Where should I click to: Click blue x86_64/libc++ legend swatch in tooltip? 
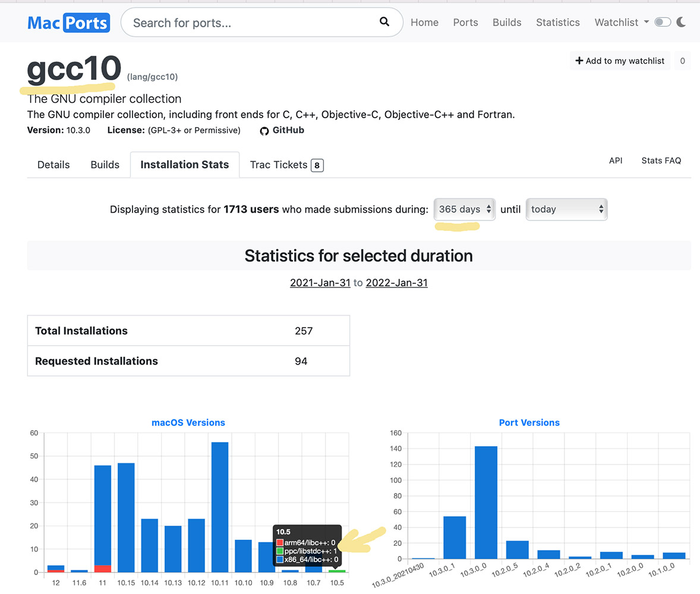[x=280, y=560]
